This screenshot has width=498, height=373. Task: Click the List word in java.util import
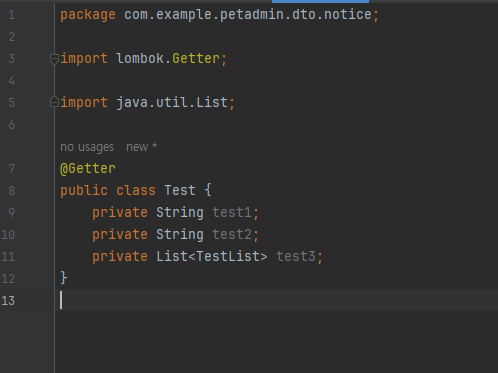(x=212, y=103)
